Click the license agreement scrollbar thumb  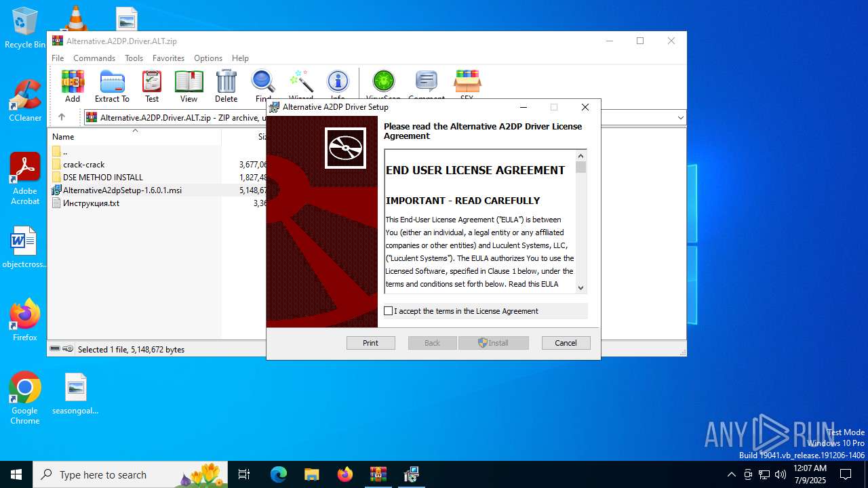point(580,167)
